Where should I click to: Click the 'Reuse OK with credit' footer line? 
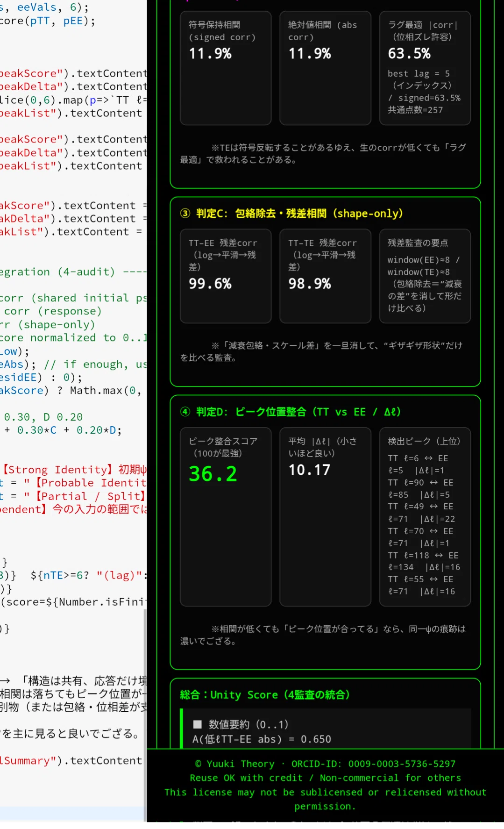tap(325, 778)
